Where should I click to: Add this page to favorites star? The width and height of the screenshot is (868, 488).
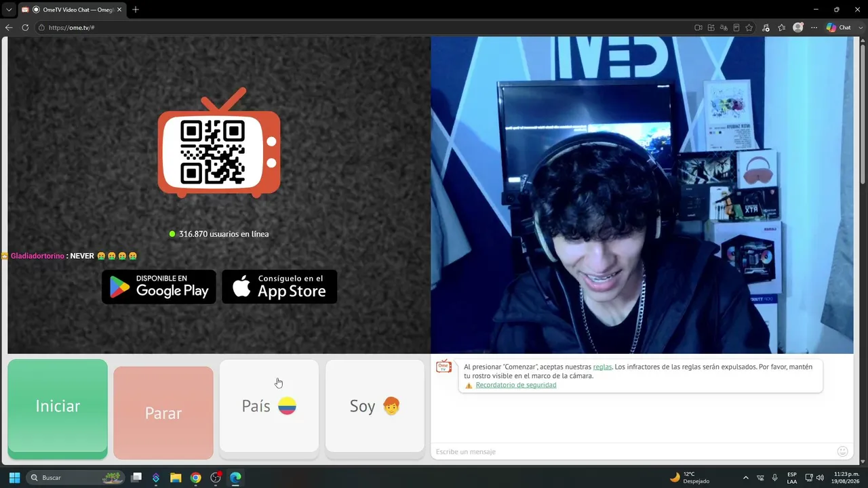(749, 28)
